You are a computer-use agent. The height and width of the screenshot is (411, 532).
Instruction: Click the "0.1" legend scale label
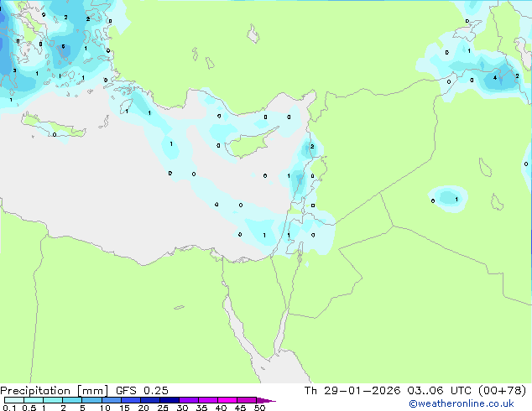tap(9, 408)
